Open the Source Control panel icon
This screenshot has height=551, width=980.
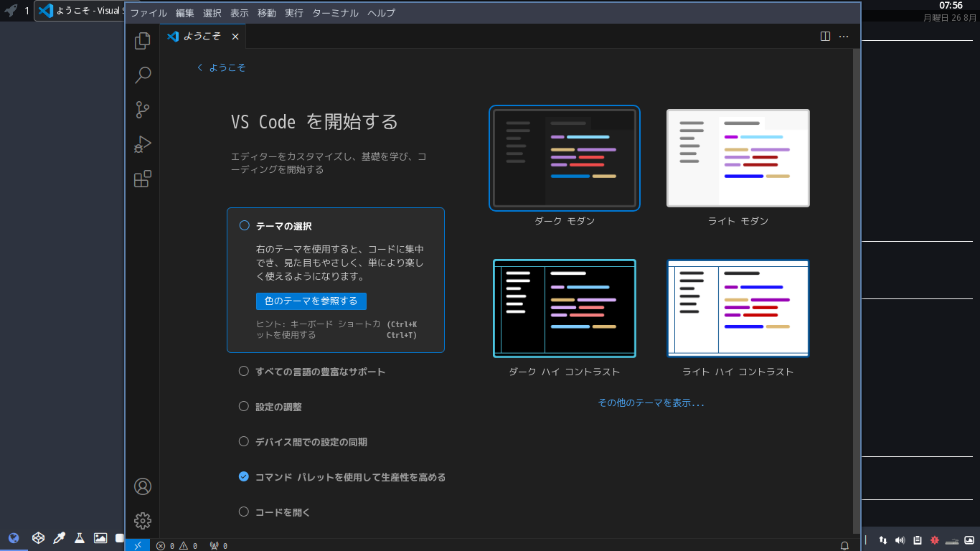click(141, 110)
